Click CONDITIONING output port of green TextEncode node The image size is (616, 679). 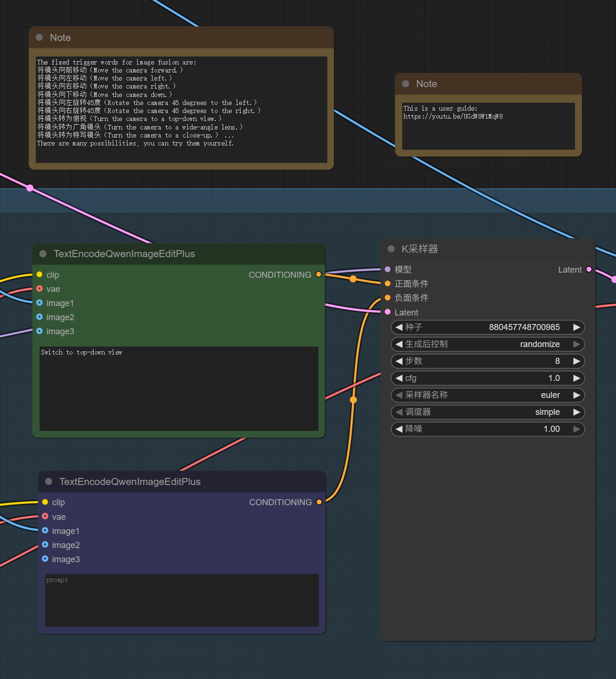click(319, 275)
